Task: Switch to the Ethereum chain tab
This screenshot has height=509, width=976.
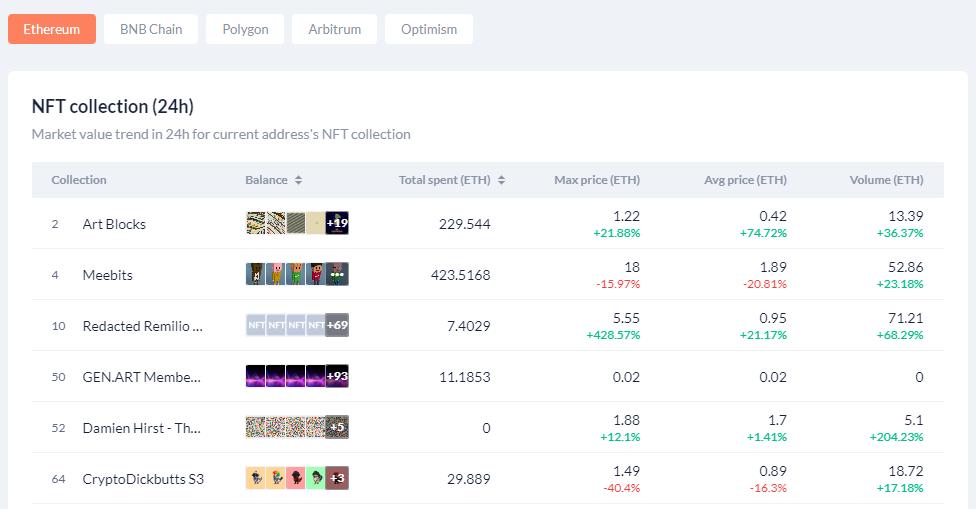Action: (x=52, y=29)
